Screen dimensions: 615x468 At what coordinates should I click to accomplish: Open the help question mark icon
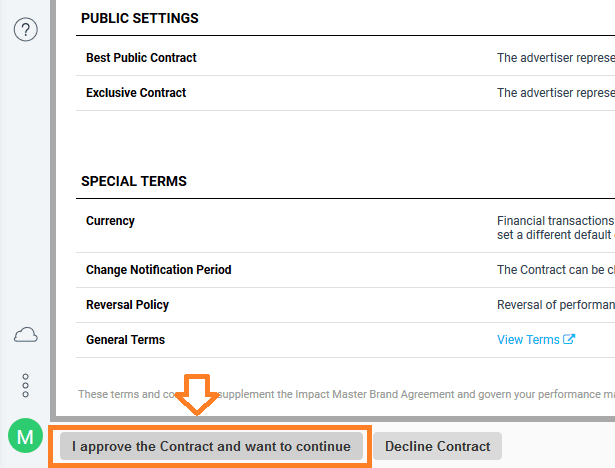click(x=25, y=29)
